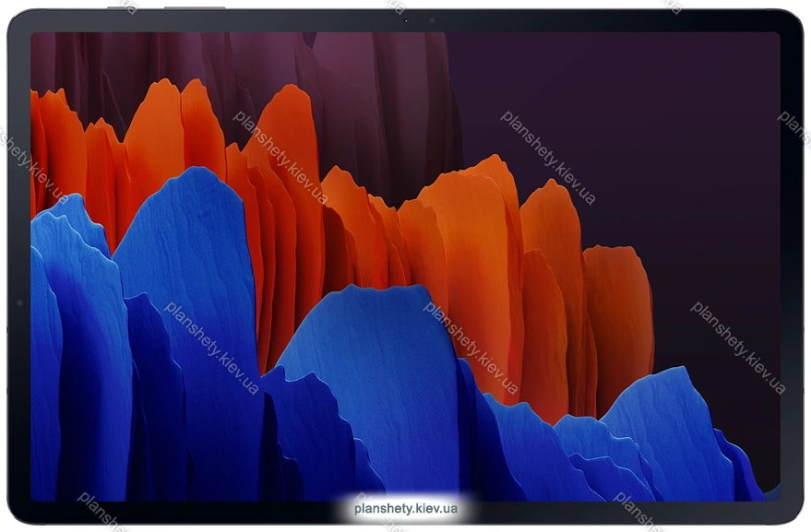Tap the empty dark purple wallpaper area
The width and height of the screenshot is (811, 532).
click(646, 138)
